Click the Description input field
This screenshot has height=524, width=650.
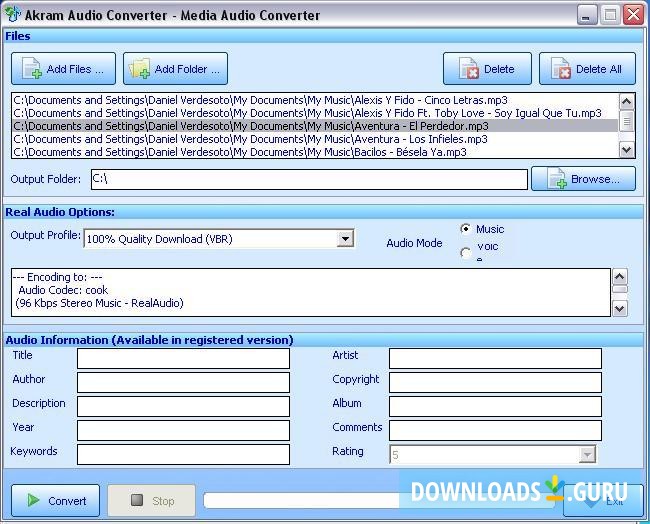[183, 406]
